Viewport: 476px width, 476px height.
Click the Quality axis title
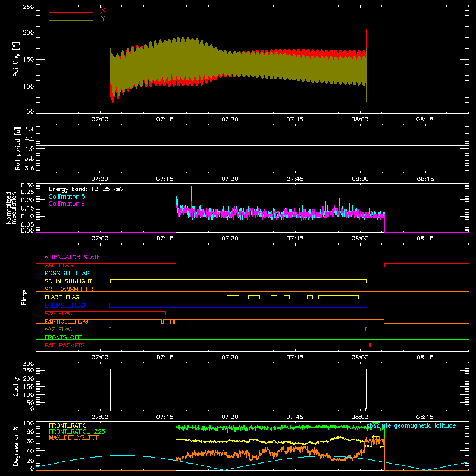(16, 386)
